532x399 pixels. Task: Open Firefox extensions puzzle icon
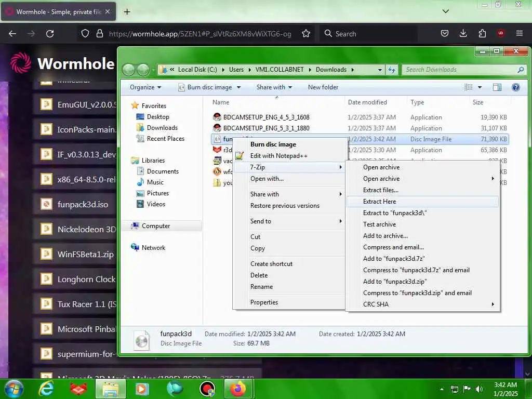482,33
